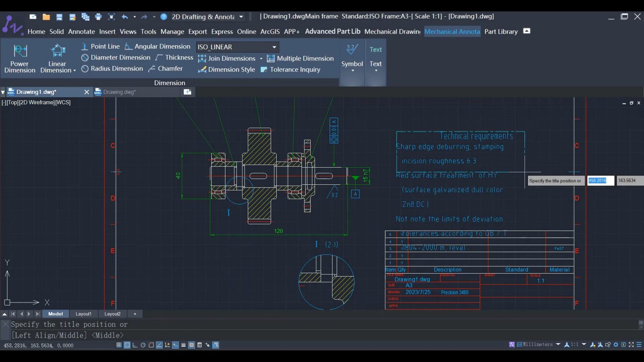The height and width of the screenshot is (362, 644).
Task: Click the Undo arrow icon
Action: pos(125,17)
